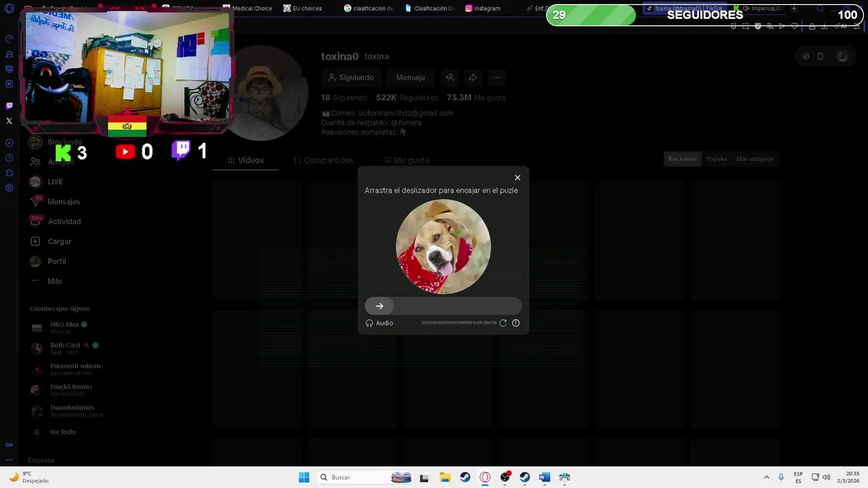Click the weather widget 9°C Despejado

(28, 477)
